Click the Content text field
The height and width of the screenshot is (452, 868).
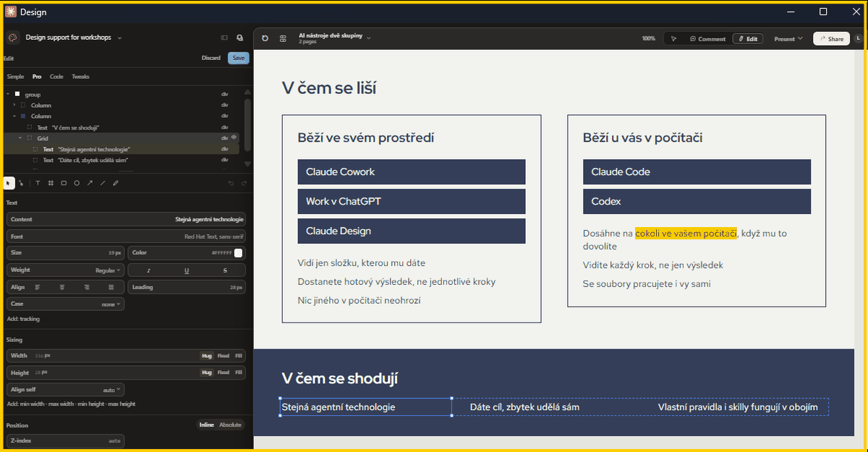(x=126, y=219)
